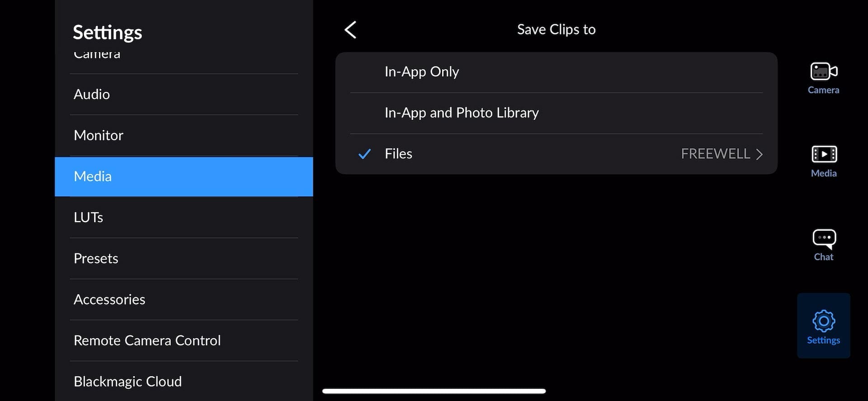Select Files as clip save destination

[398, 153]
